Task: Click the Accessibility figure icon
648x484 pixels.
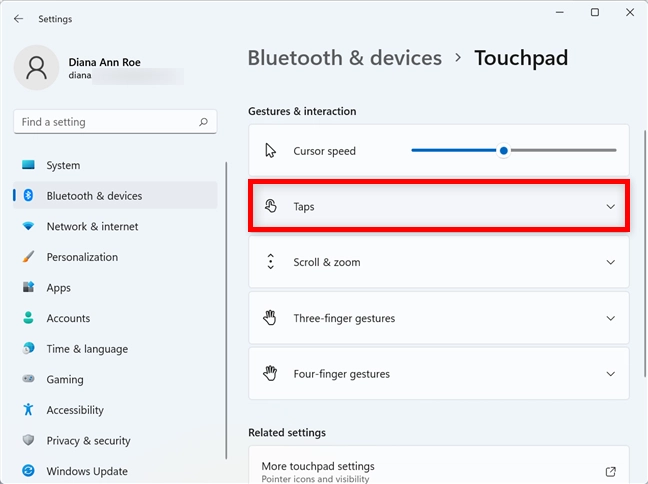Action: (28, 410)
